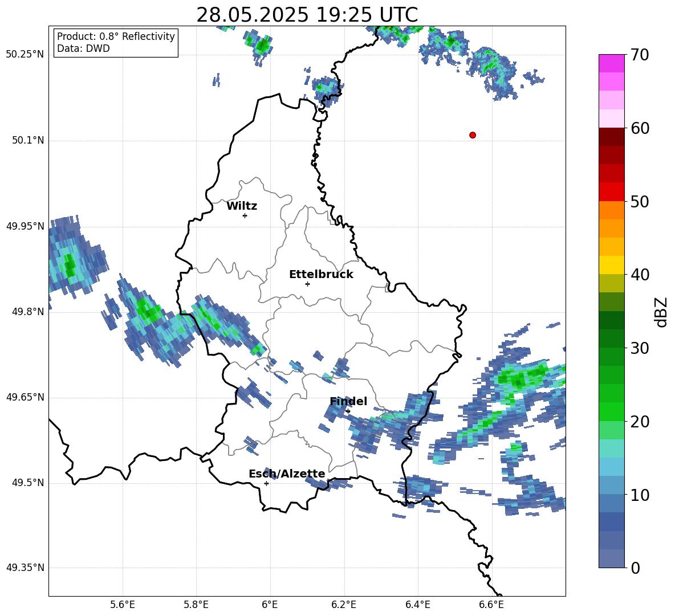Click the 10 label on the colorbar
The height and width of the screenshot is (616, 675).
[x=640, y=495]
